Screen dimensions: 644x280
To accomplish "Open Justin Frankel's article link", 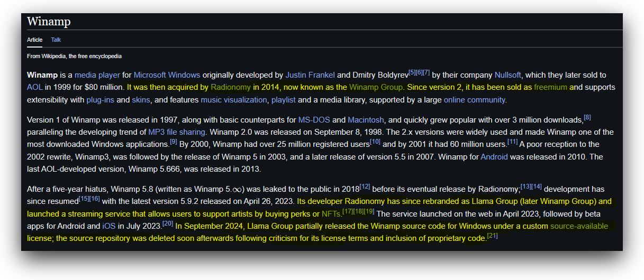I will pyautogui.click(x=310, y=75).
